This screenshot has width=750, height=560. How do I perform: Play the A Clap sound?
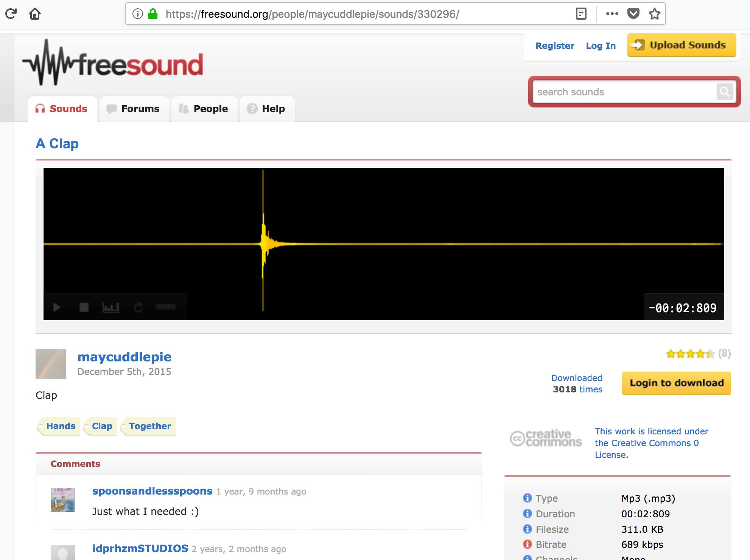pyautogui.click(x=57, y=307)
